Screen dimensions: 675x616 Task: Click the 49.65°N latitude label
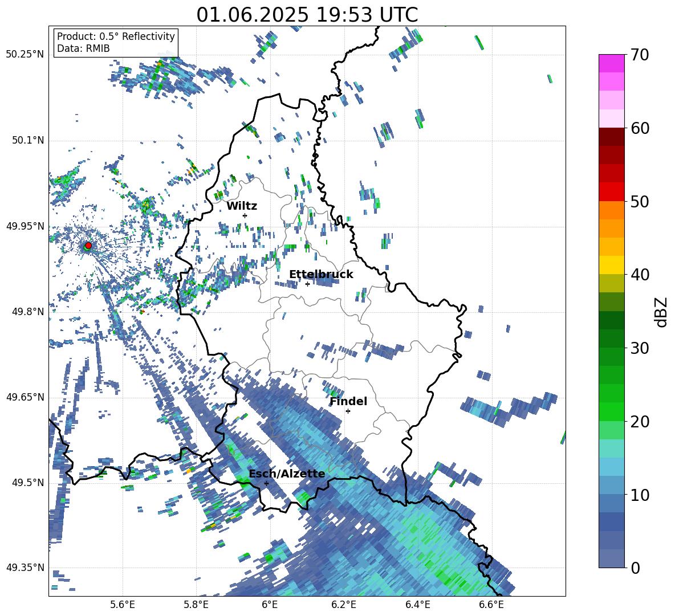(x=25, y=397)
